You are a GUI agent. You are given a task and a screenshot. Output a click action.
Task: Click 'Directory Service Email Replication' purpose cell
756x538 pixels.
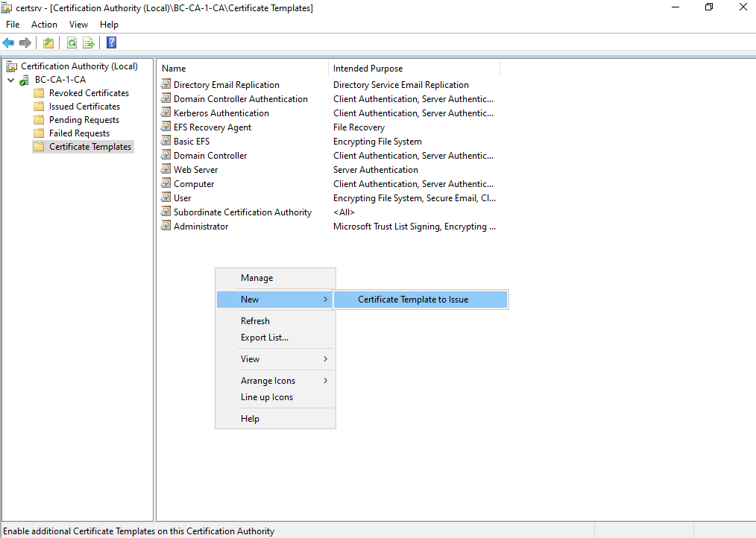(x=400, y=85)
